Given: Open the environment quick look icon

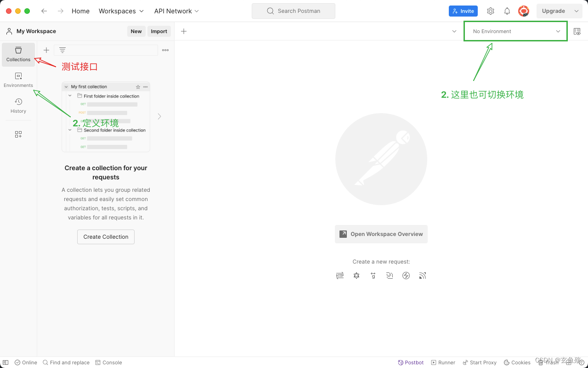Looking at the screenshot, I should pos(577,31).
